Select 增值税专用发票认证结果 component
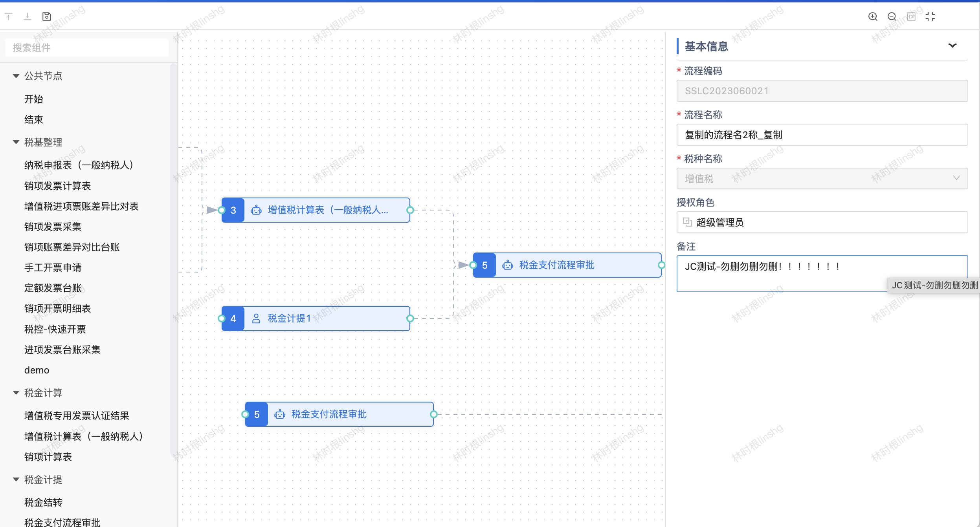The height and width of the screenshot is (527, 980). pos(77,415)
